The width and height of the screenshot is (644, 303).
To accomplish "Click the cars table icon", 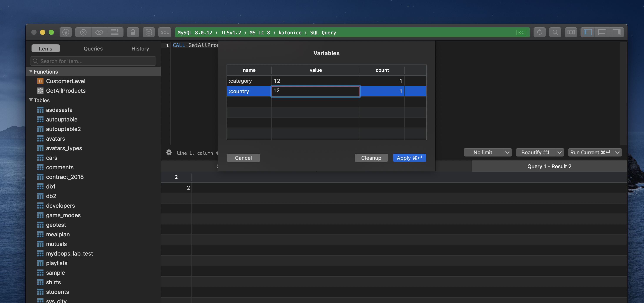I will pos(40,158).
